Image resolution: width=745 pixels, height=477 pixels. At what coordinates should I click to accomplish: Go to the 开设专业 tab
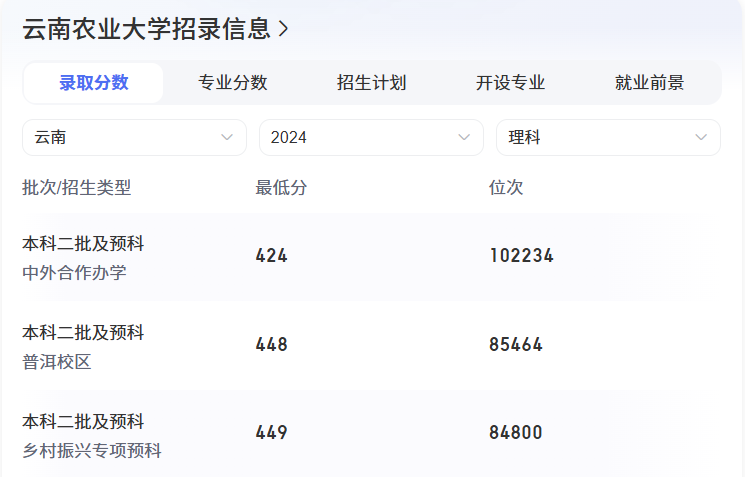click(x=510, y=83)
